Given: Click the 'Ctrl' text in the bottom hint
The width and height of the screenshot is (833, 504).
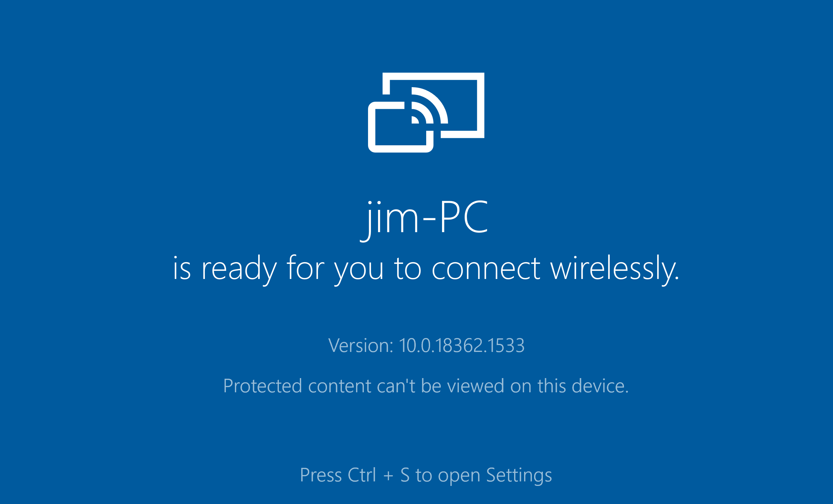Looking at the screenshot, I should pyautogui.click(x=362, y=475).
